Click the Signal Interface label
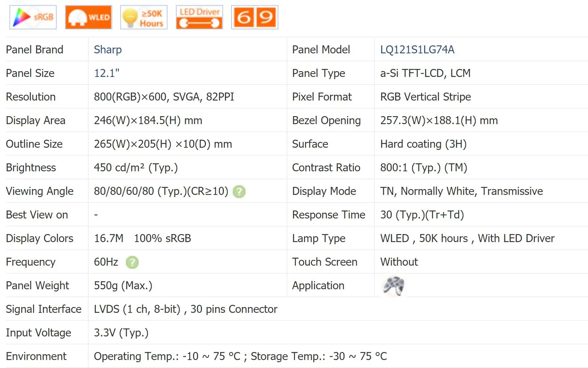Screen dimensions: 588x368 click(44, 309)
